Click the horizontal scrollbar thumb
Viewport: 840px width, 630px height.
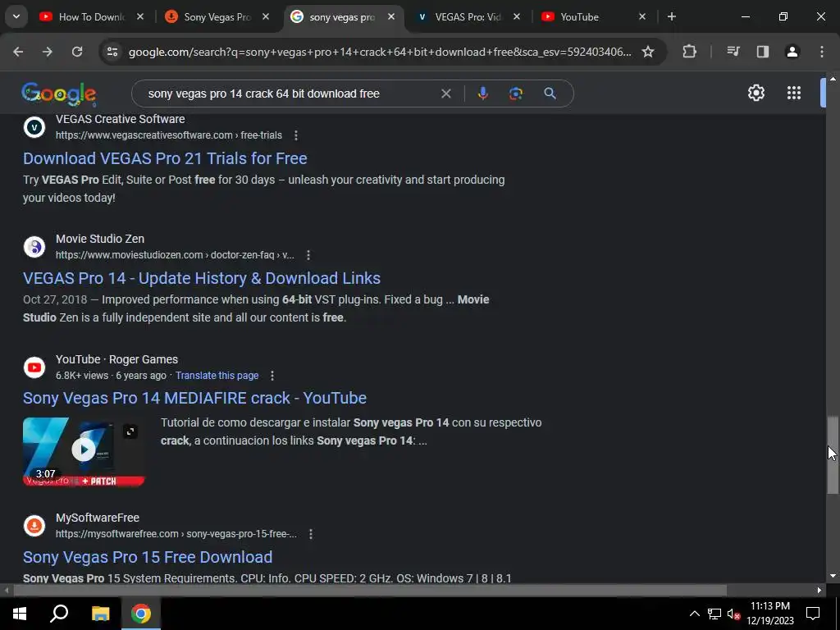370,591
